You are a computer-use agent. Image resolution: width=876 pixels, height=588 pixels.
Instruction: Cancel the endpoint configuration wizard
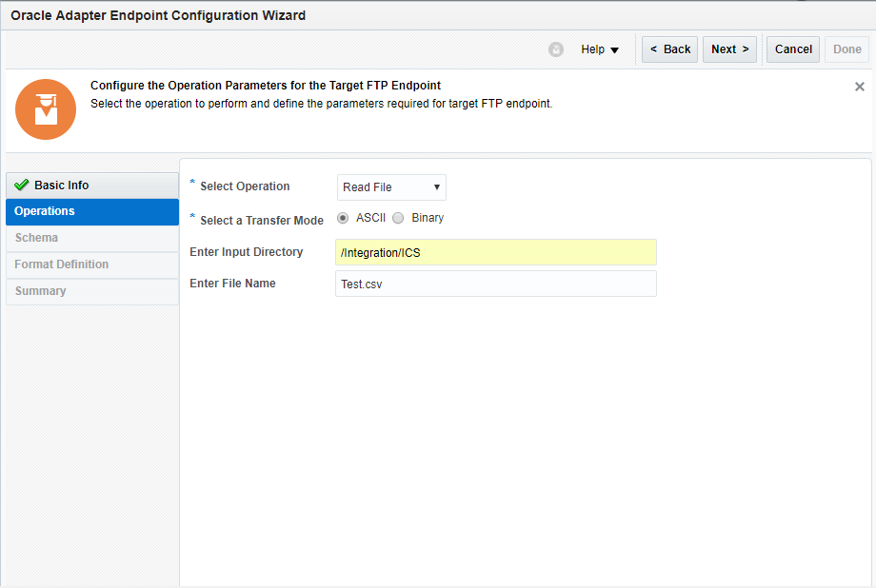coord(792,49)
